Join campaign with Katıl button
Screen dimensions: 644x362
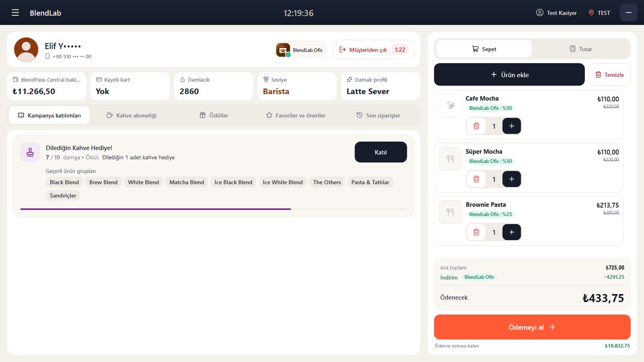[381, 152]
